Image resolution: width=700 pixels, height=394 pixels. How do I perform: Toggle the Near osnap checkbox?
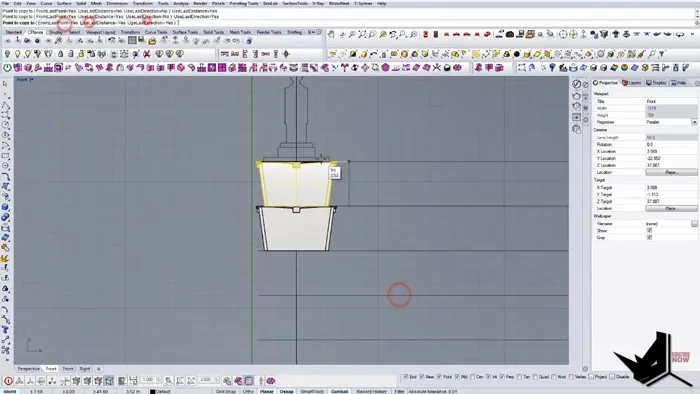(421, 377)
